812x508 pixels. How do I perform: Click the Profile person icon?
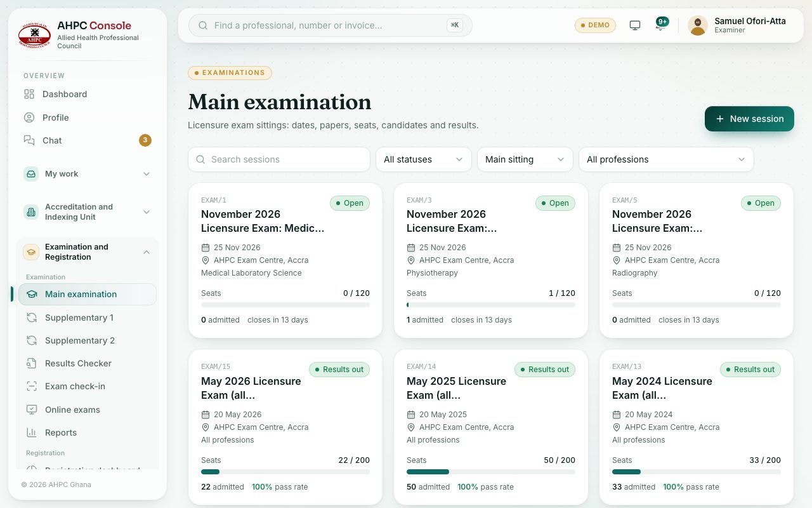coord(29,117)
